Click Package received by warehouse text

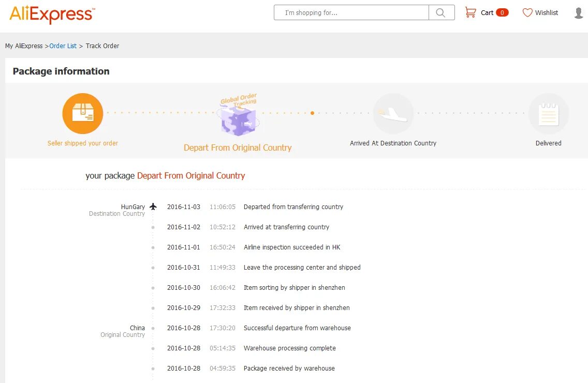(x=289, y=369)
